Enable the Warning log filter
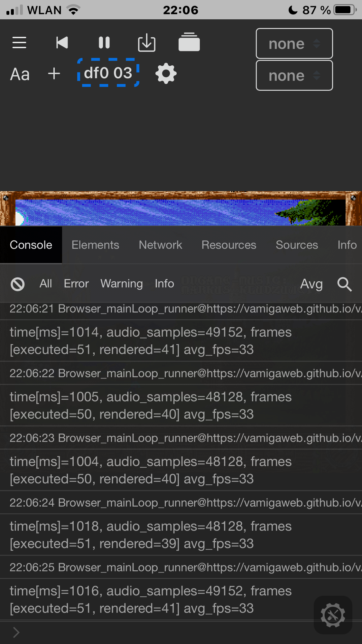Viewport: 362px width, 644px height. pyautogui.click(x=121, y=284)
